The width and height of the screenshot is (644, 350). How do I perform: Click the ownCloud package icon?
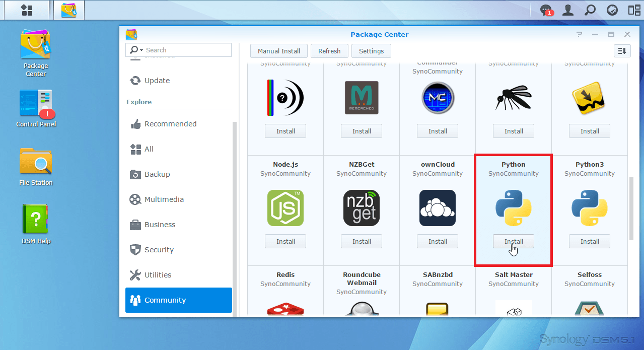coord(438,208)
